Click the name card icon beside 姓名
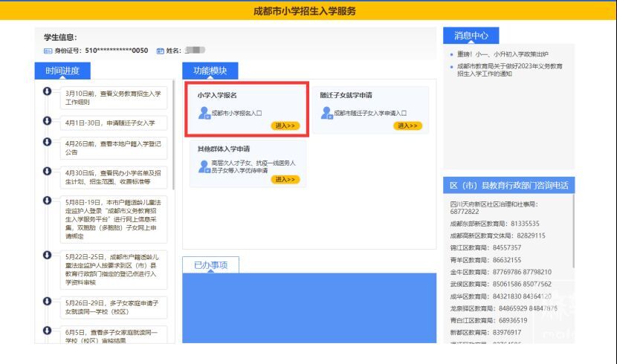This screenshot has width=617, height=364. pyautogui.click(x=160, y=51)
